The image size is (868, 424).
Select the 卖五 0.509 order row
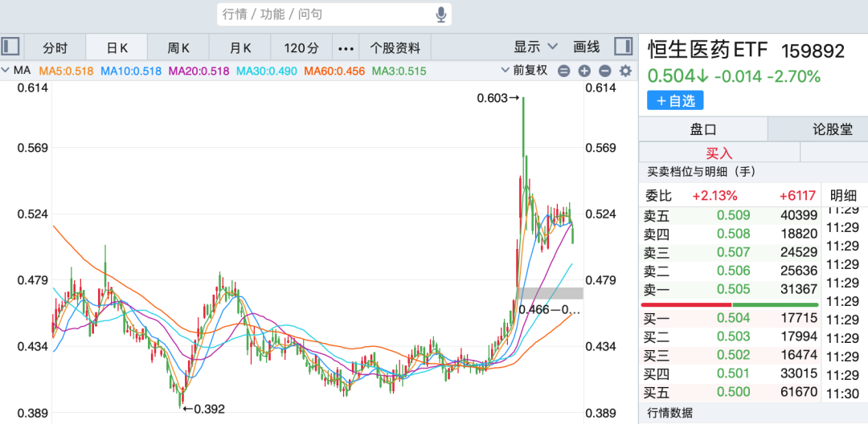click(x=730, y=216)
